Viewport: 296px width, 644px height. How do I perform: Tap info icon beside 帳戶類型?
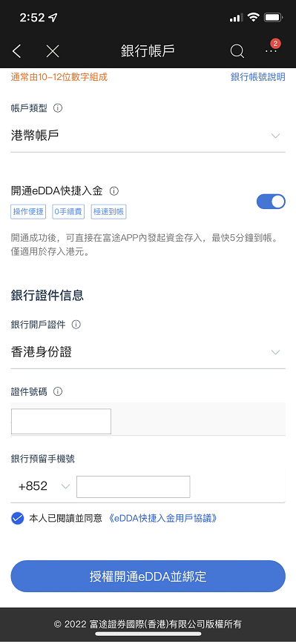tap(58, 108)
